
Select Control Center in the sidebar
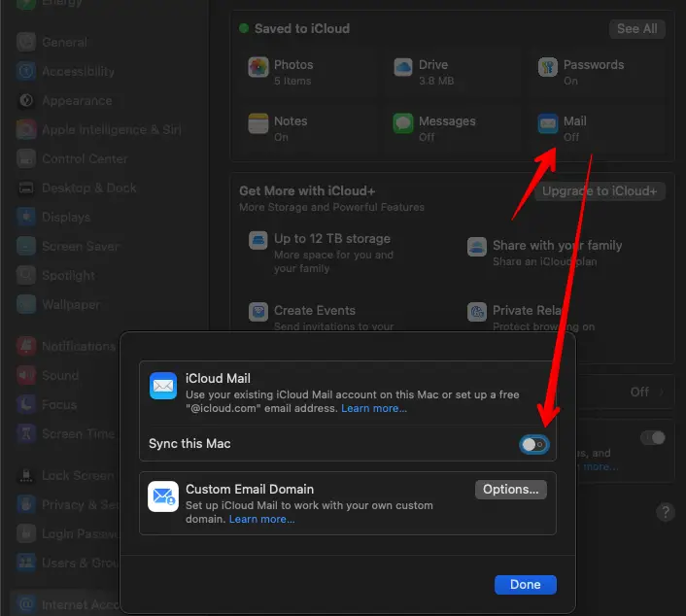click(85, 158)
